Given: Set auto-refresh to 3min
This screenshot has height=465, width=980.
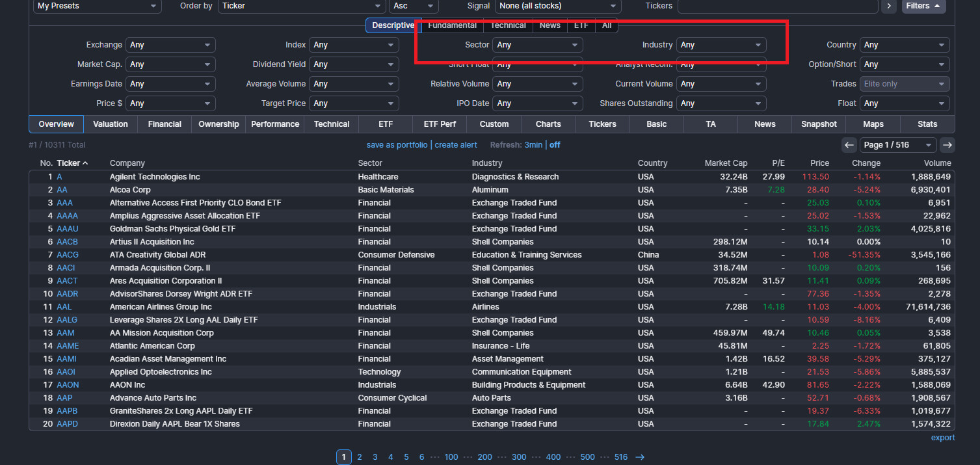Looking at the screenshot, I should [533, 145].
